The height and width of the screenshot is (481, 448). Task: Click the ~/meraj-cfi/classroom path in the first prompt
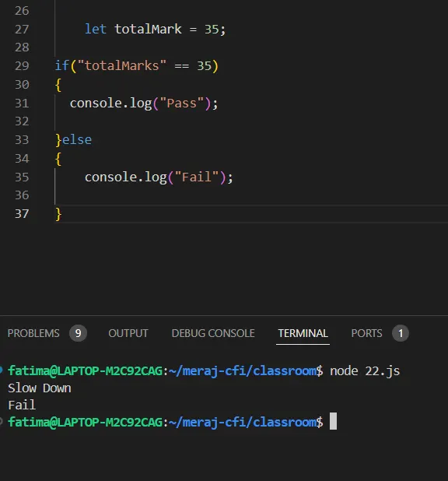tap(243, 371)
